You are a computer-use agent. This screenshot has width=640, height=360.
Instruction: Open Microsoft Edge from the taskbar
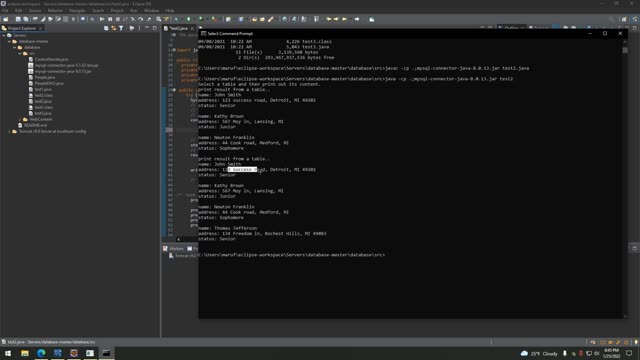pyautogui.click(x=41, y=353)
